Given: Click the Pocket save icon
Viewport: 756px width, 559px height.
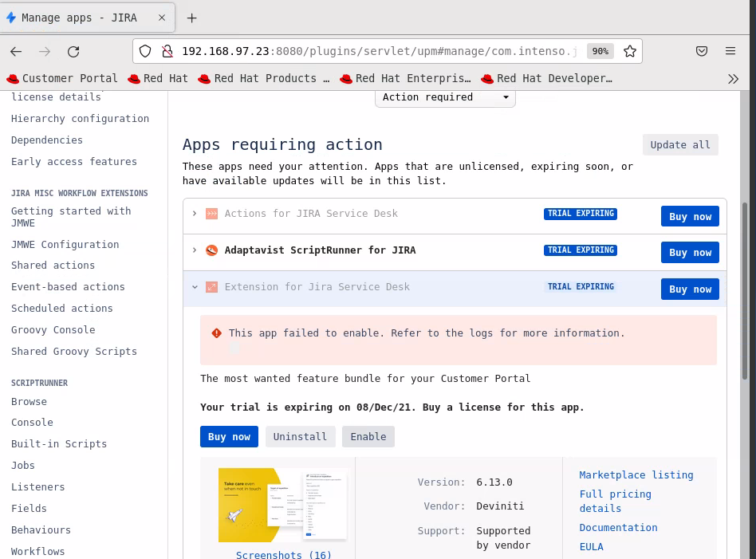Looking at the screenshot, I should tap(702, 51).
